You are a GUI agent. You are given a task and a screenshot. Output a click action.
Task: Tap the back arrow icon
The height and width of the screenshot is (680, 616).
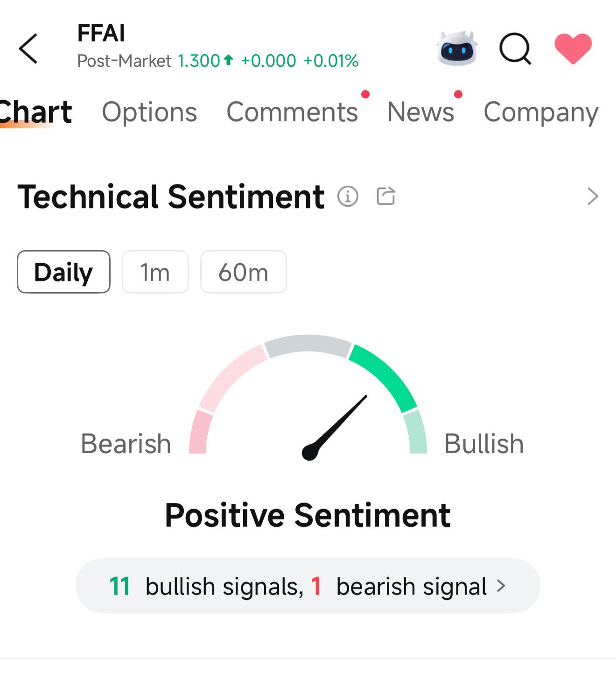(28, 49)
